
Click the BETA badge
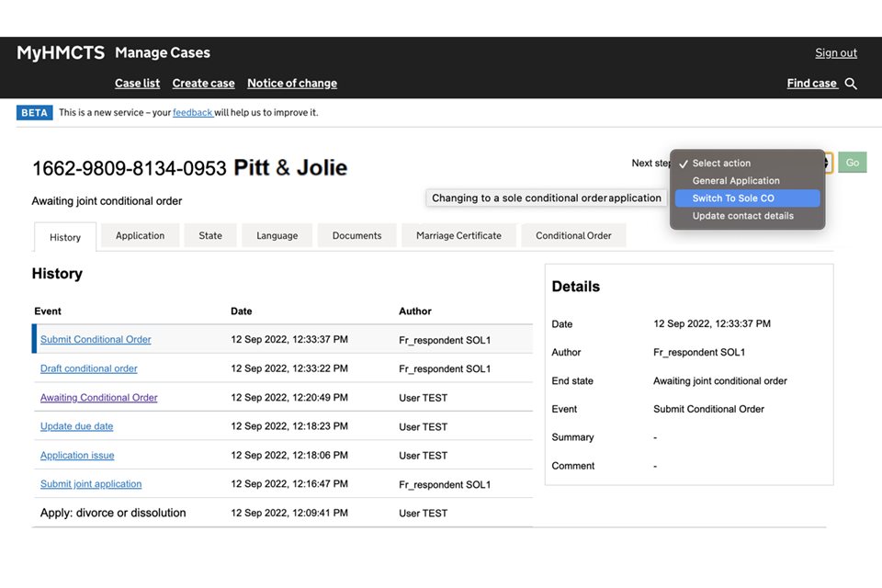(x=34, y=113)
